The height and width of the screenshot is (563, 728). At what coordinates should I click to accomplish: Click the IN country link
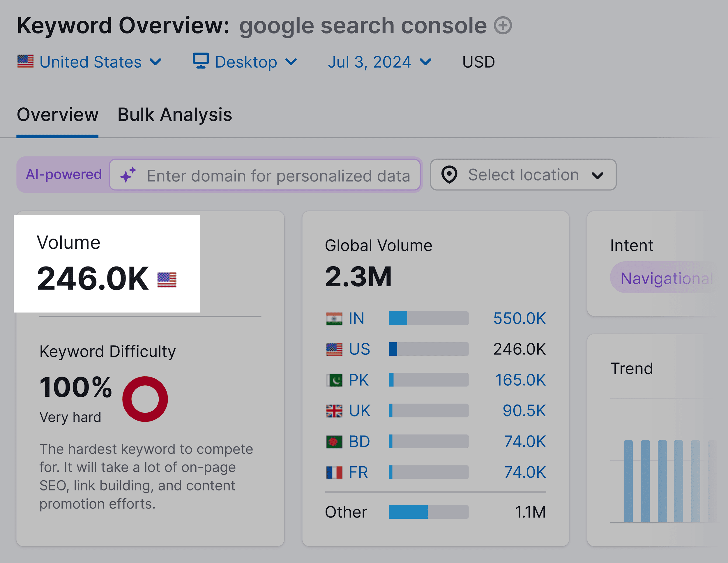pyautogui.click(x=356, y=318)
